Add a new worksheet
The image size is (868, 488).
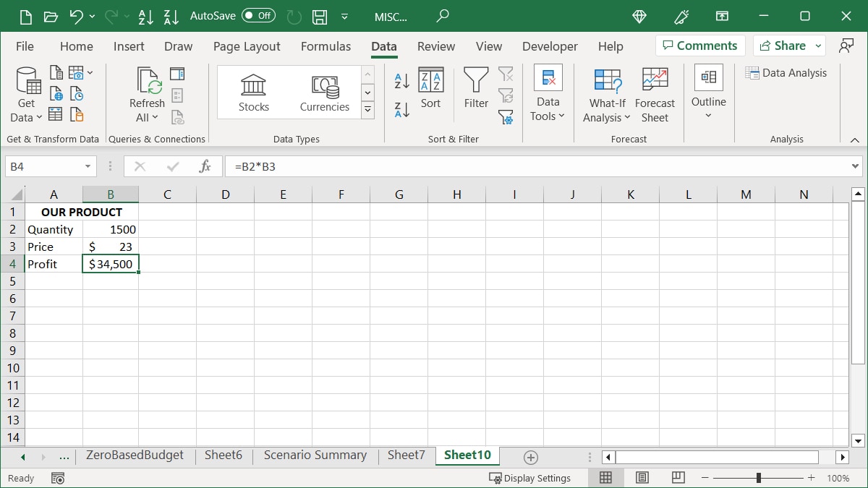point(530,456)
